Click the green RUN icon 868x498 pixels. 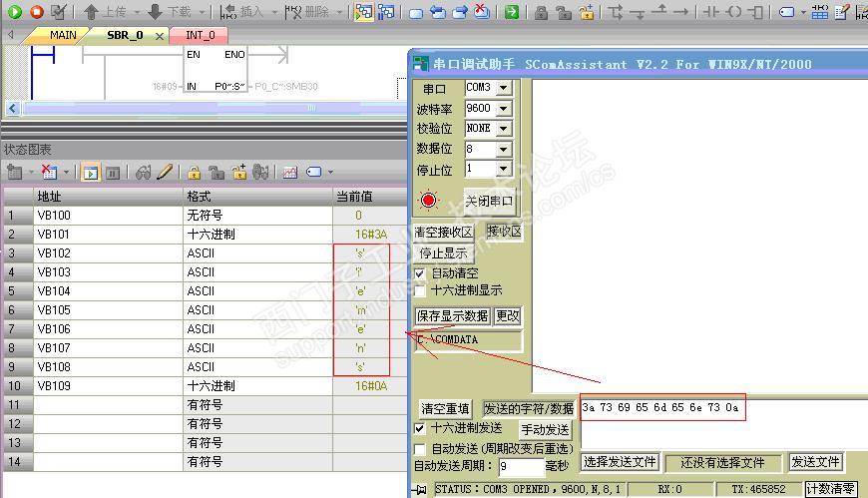click(15, 11)
